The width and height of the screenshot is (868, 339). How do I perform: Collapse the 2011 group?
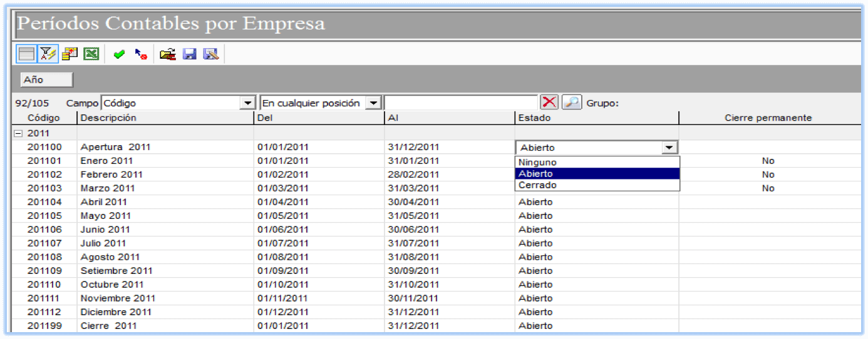[x=18, y=133]
